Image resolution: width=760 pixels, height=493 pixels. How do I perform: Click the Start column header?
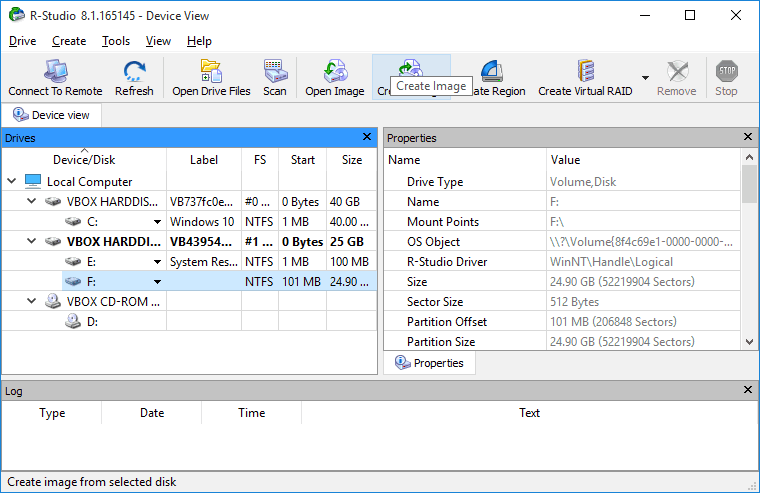pyautogui.click(x=302, y=159)
